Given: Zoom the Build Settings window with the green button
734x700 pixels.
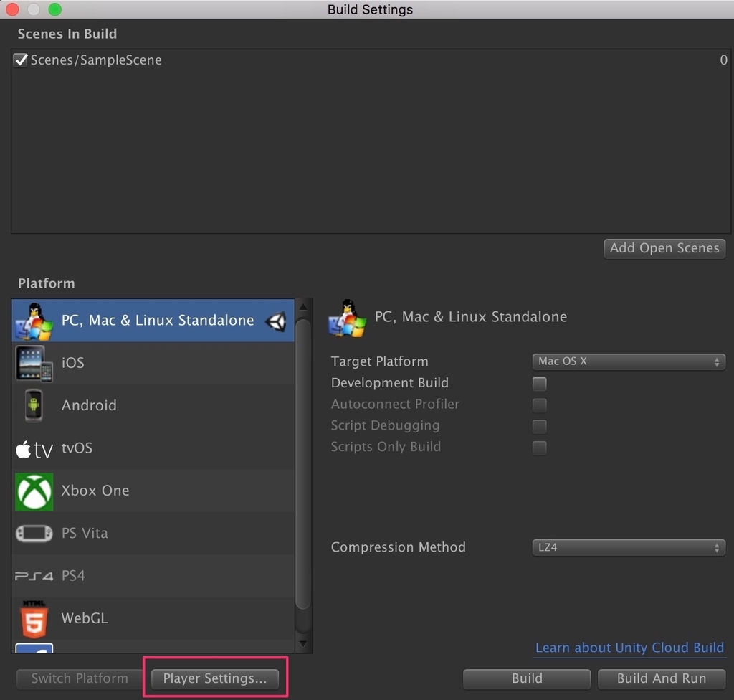Looking at the screenshot, I should pos(54,9).
